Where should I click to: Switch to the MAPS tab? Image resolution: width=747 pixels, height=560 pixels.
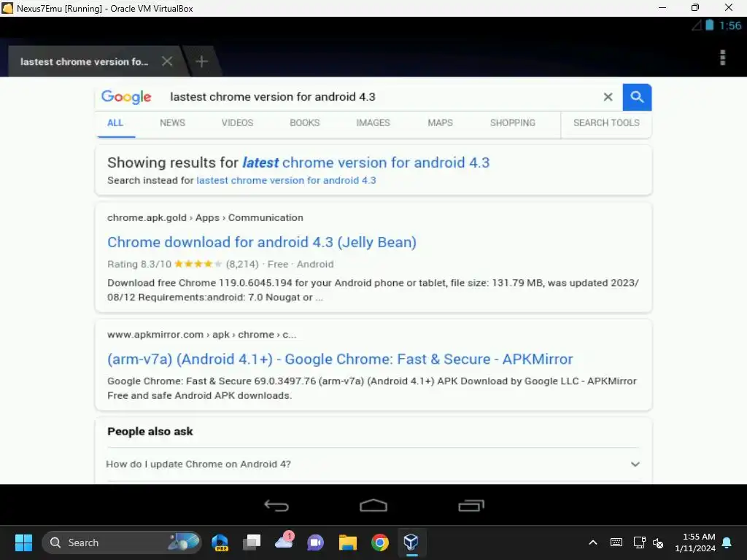pos(440,122)
